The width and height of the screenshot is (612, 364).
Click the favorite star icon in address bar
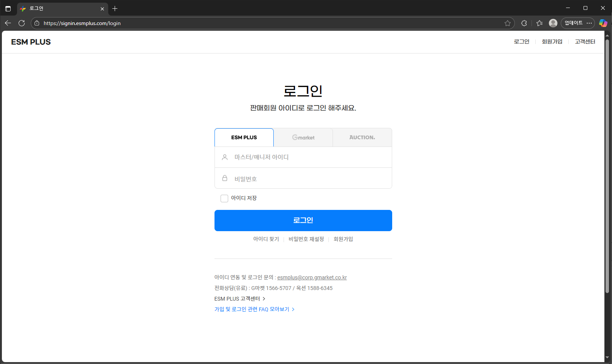pyautogui.click(x=507, y=23)
